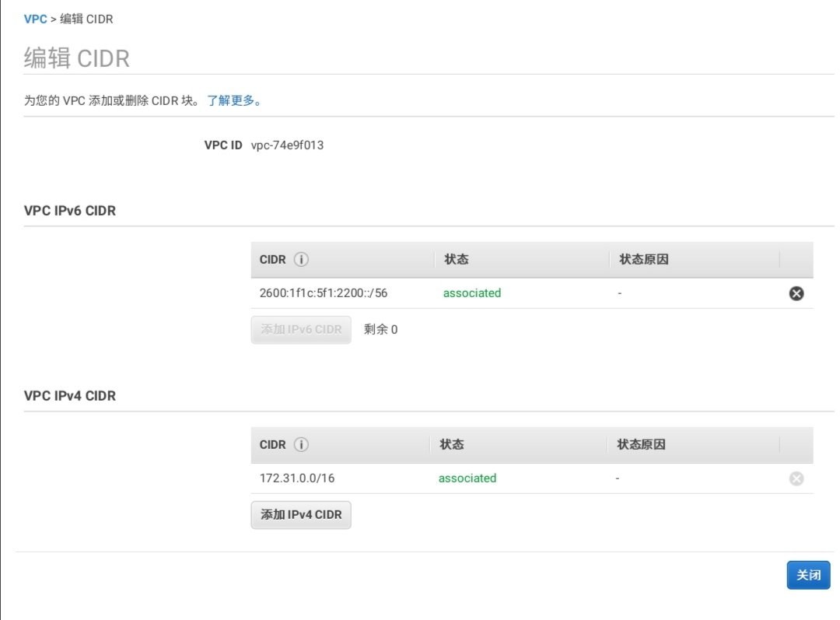Image resolution: width=840 pixels, height=620 pixels.
Task: Click the 状态原因 column header in the IPv4 table
Action: [x=641, y=445]
